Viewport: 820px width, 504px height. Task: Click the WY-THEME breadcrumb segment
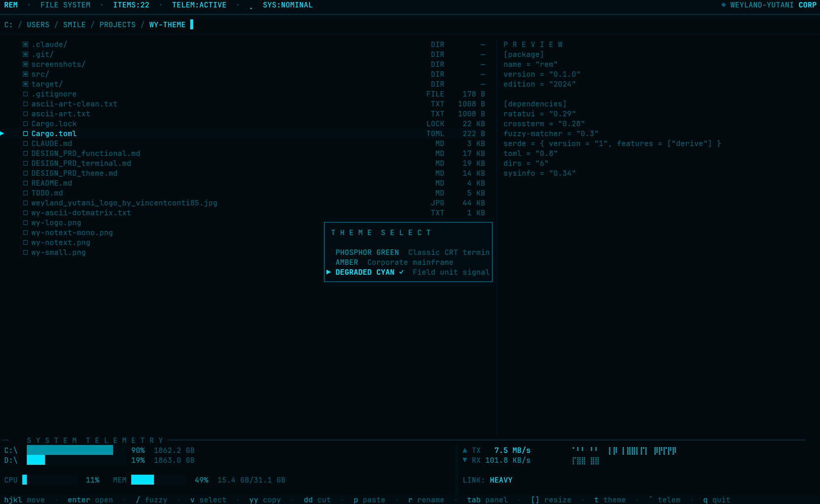click(167, 24)
